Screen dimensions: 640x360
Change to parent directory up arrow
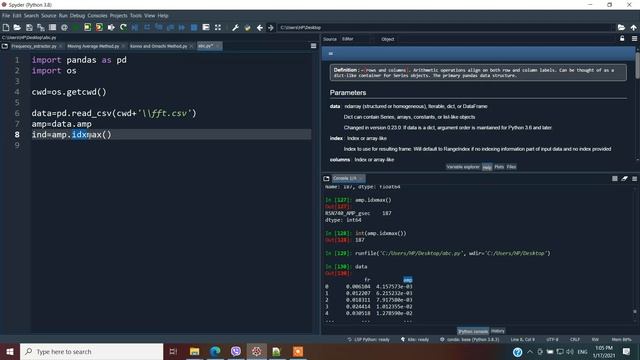tap(633, 27)
